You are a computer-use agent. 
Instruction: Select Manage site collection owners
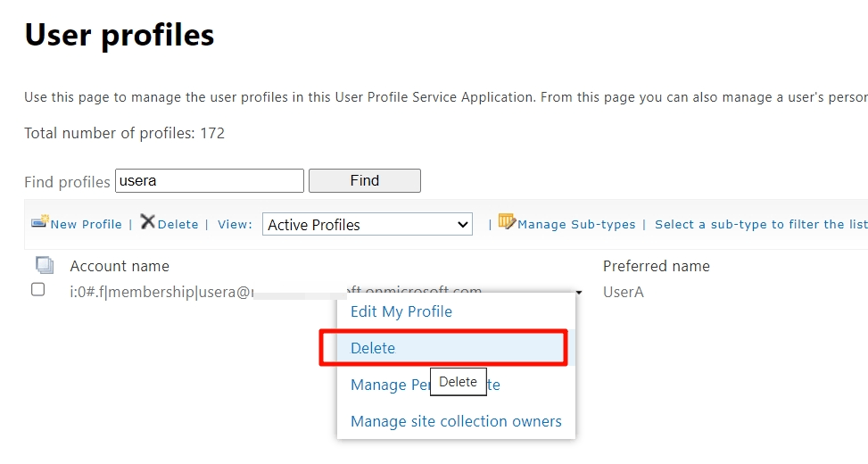456,421
